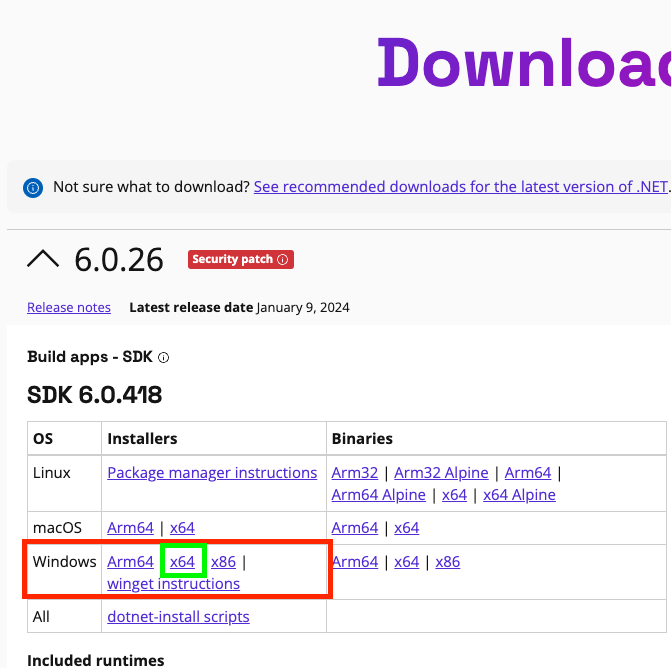
Task: Download Linux Arm64 binary
Action: click(x=528, y=473)
